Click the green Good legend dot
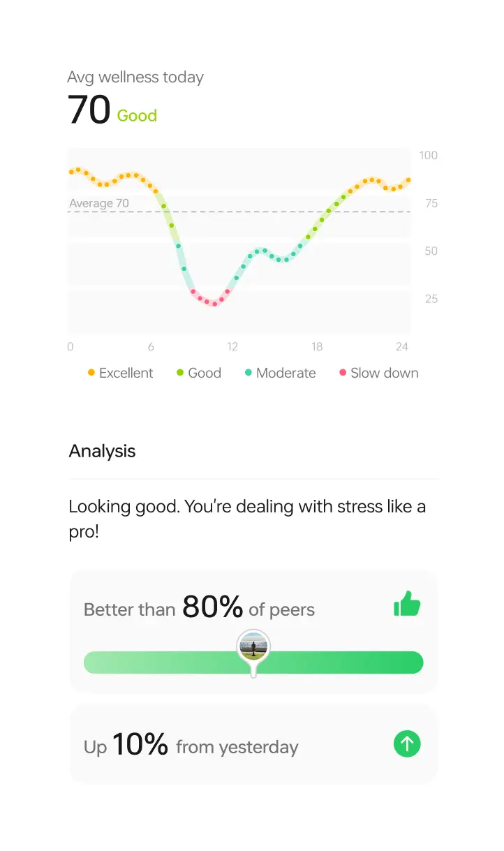504x851 pixels. click(x=180, y=373)
